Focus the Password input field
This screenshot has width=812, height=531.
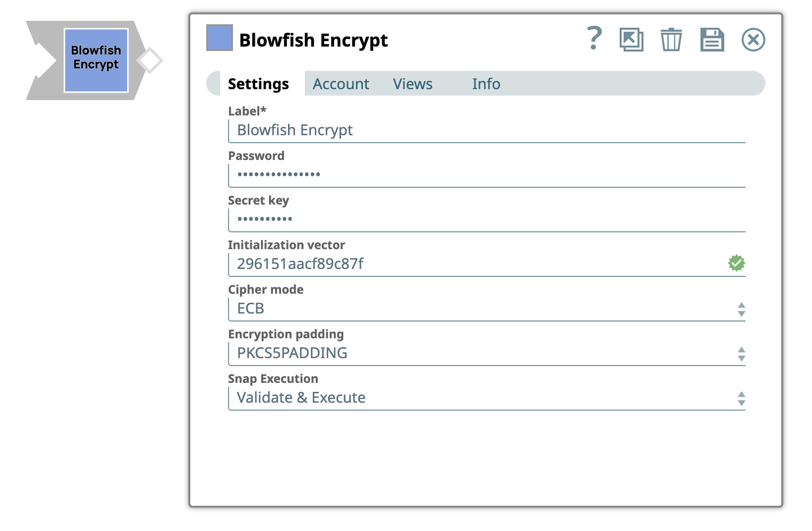coord(486,175)
